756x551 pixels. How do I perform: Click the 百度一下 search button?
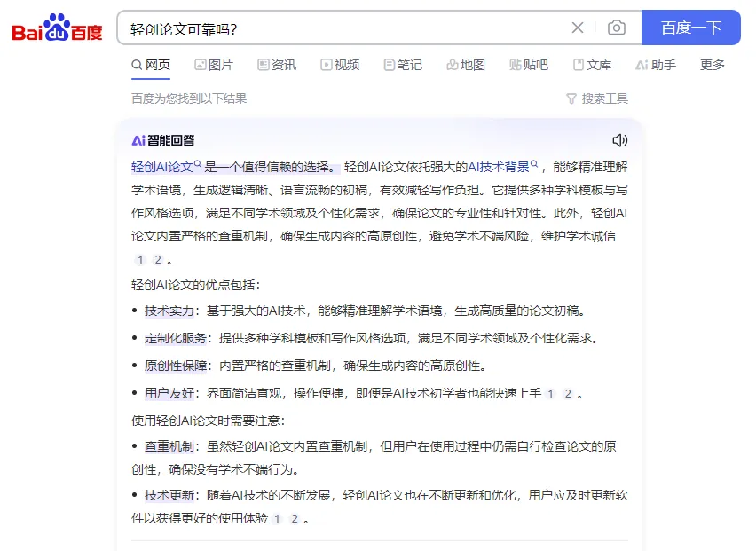pos(691,28)
